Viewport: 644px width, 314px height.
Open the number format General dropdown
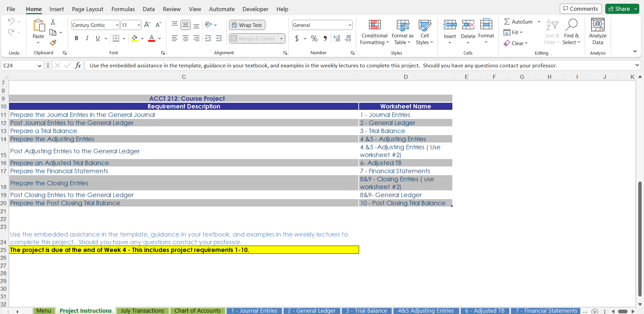click(350, 25)
